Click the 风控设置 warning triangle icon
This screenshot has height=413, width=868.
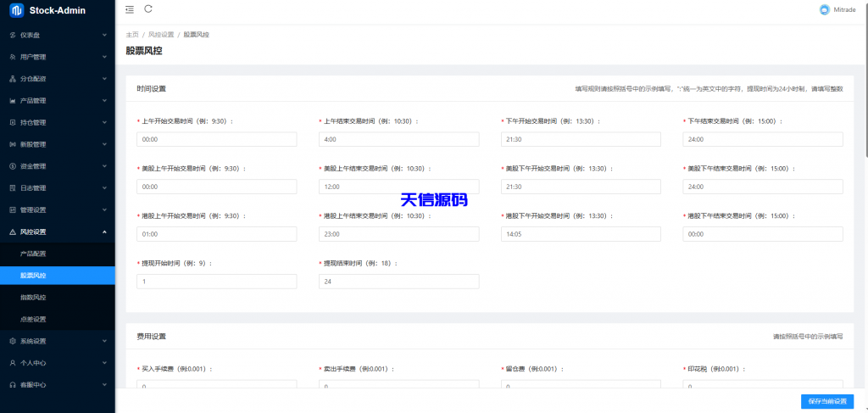click(x=13, y=232)
